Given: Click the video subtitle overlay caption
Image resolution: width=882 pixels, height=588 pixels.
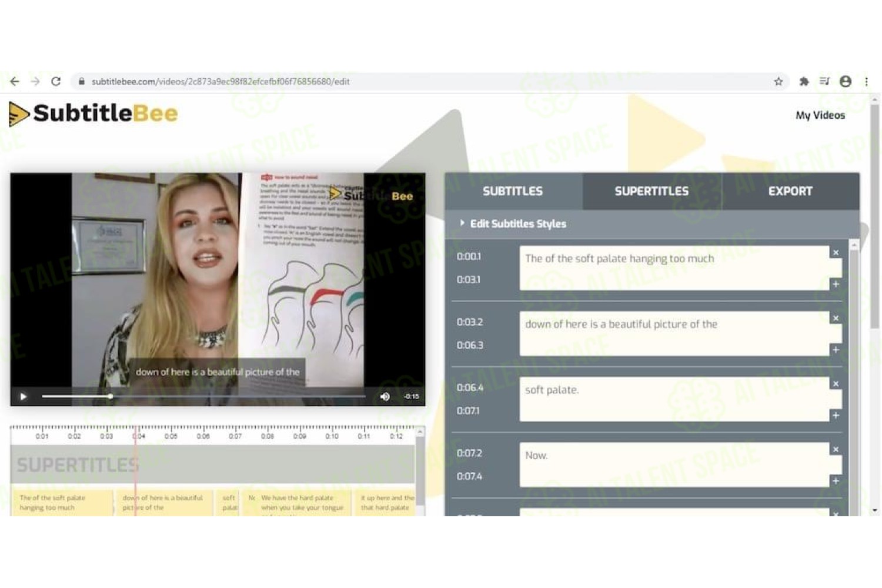Looking at the screenshot, I should (x=217, y=372).
